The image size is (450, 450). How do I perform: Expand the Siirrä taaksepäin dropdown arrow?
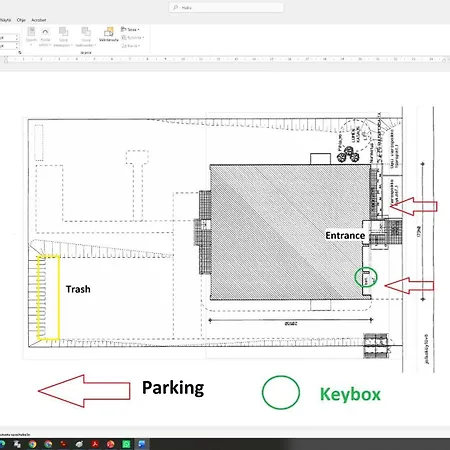(x=95, y=45)
